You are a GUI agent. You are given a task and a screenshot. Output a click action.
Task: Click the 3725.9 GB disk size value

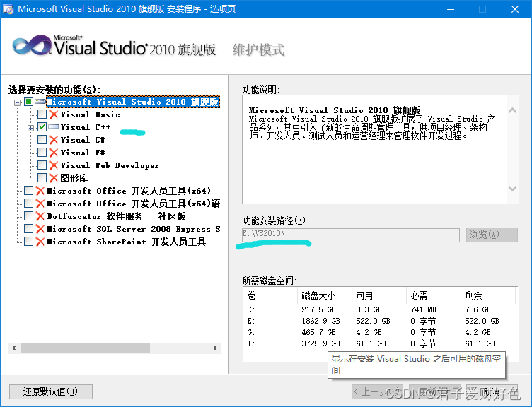click(x=320, y=343)
